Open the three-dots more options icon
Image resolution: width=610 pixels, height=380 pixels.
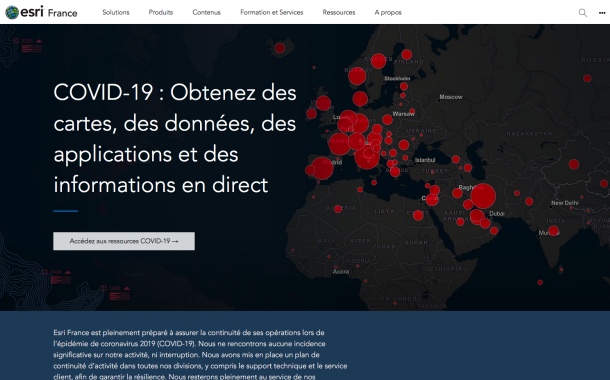pos(602,13)
